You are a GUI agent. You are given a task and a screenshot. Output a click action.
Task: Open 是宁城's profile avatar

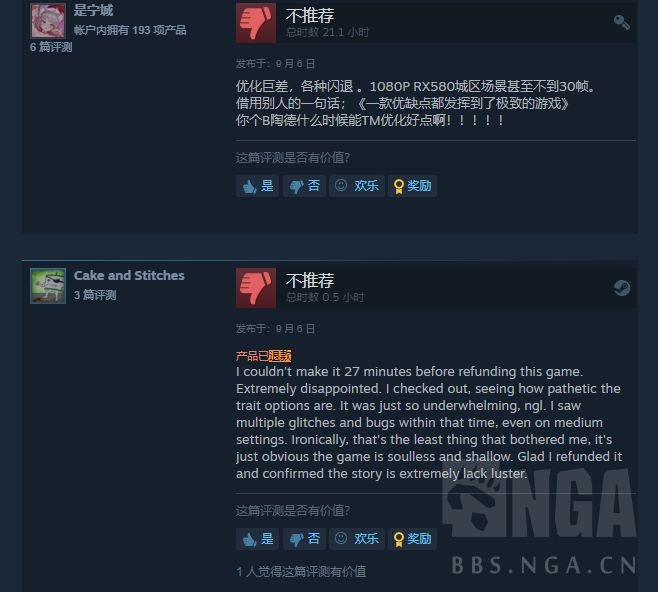(x=48, y=21)
